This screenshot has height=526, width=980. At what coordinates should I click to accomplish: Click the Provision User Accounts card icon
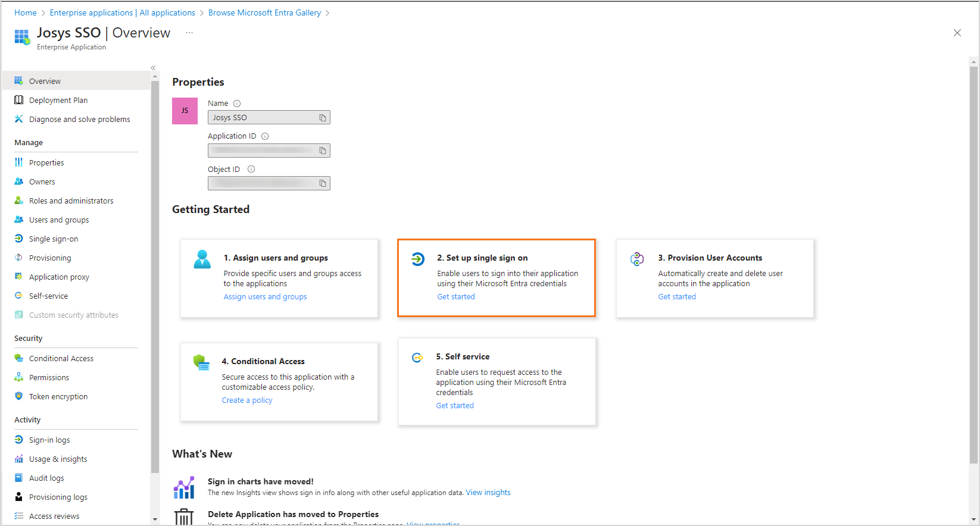point(637,259)
